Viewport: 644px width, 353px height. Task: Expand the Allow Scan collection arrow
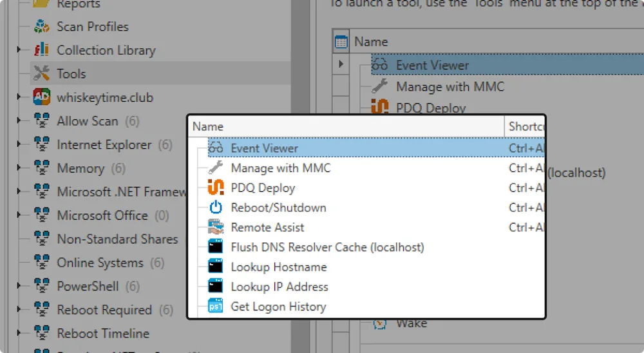[19, 120]
